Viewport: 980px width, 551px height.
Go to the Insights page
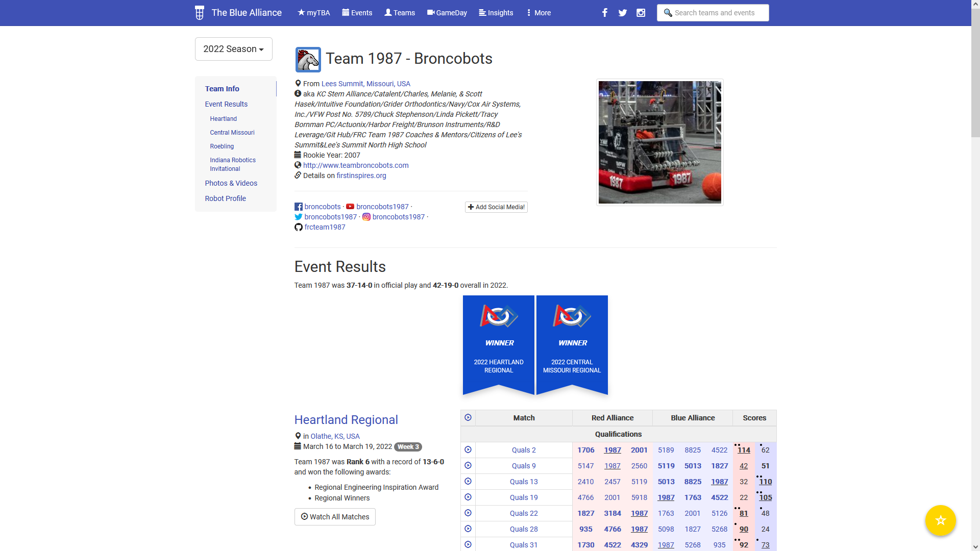[496, 13]
